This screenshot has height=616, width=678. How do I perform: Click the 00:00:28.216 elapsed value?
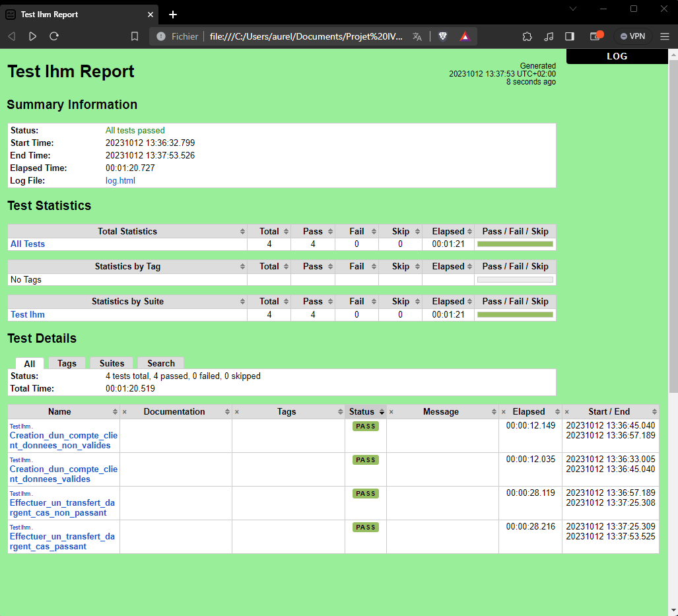pyautogui.click(x=531, y=526)
